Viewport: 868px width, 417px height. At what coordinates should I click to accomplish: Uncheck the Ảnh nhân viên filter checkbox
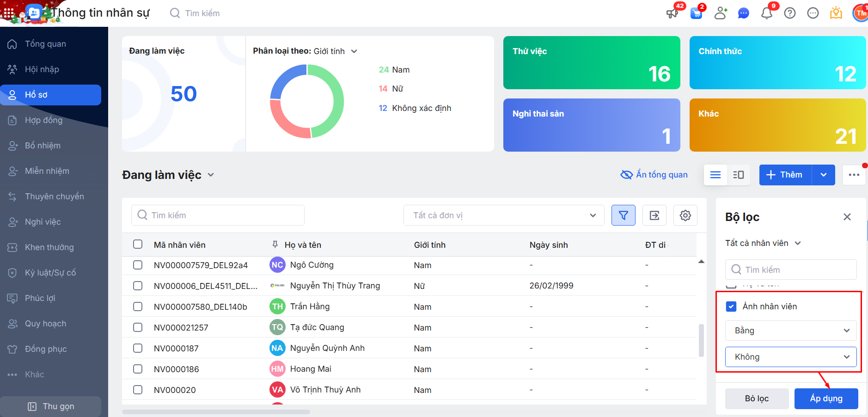click(x=731, y=307)
